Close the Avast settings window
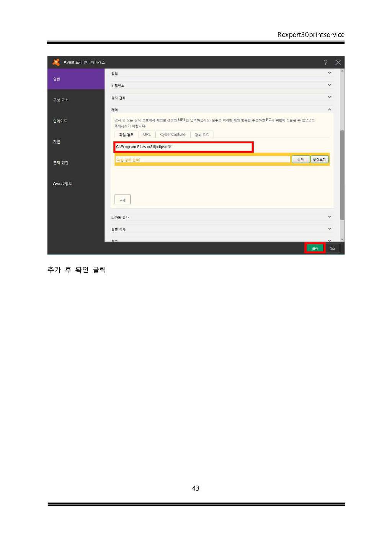The height and width of the screenshot is (555, 392). 338,62
